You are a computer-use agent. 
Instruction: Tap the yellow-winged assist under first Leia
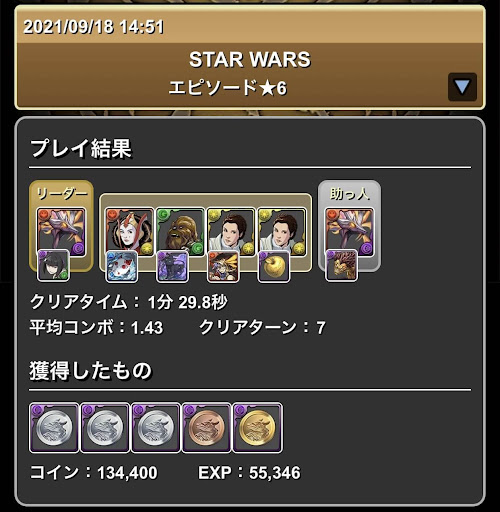pos(223,266)
